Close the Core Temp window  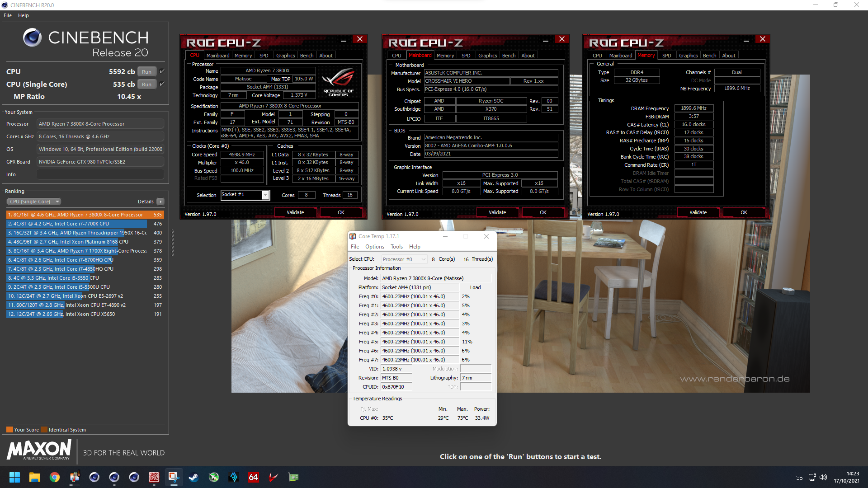pos(486,236)
